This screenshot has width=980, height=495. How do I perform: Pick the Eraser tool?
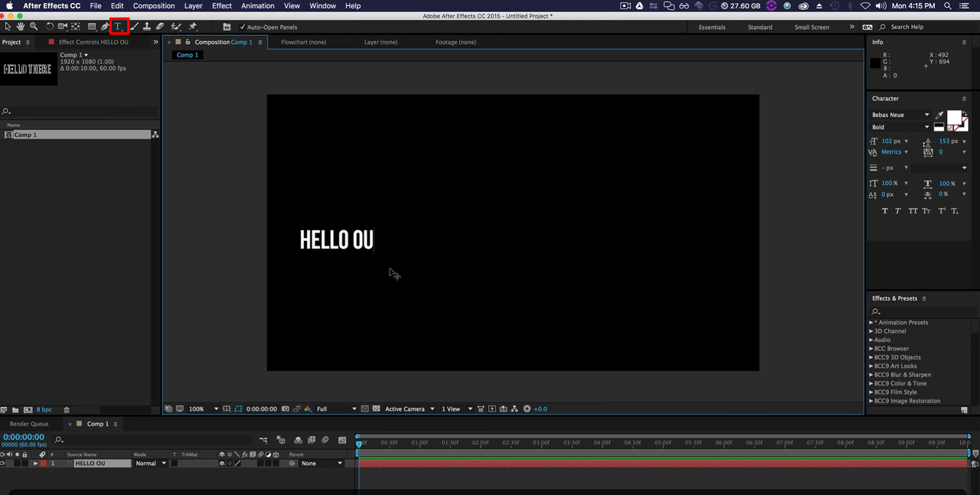pyautogui.click(x=159, y=27)
